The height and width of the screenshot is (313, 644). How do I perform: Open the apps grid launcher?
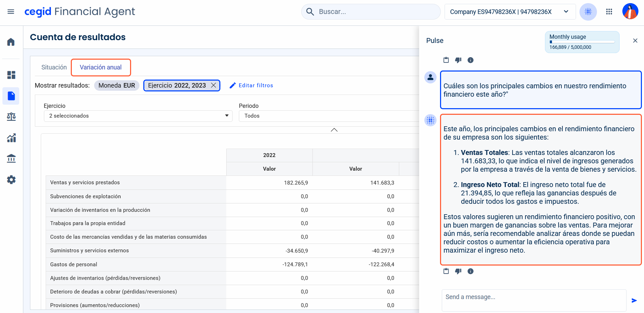pos(609,12)
